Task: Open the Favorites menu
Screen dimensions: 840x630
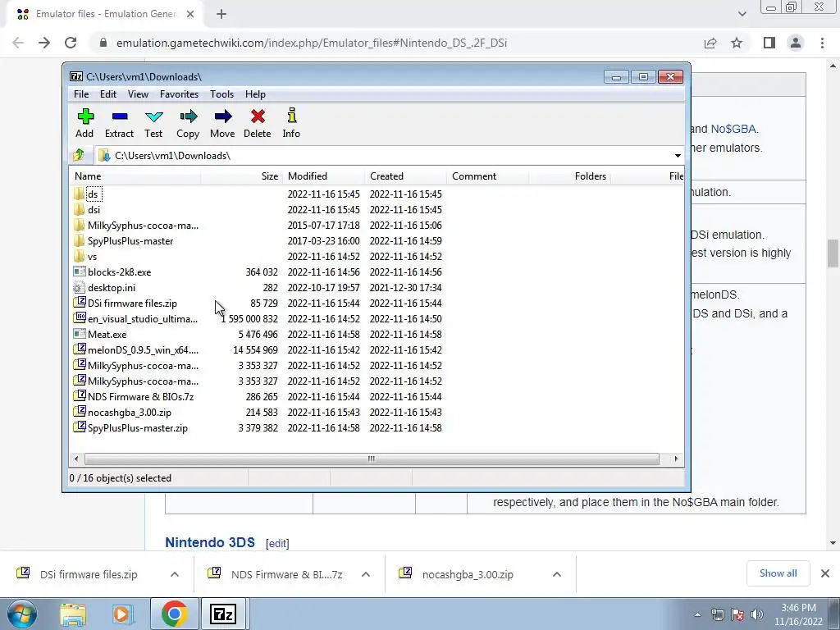Action: tap(180, 94)
